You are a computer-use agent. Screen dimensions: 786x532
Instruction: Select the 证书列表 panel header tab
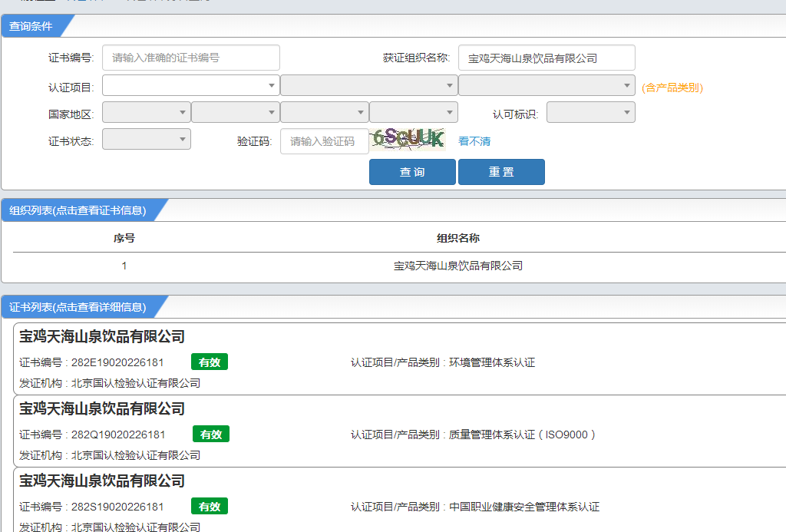click(78, 307)
